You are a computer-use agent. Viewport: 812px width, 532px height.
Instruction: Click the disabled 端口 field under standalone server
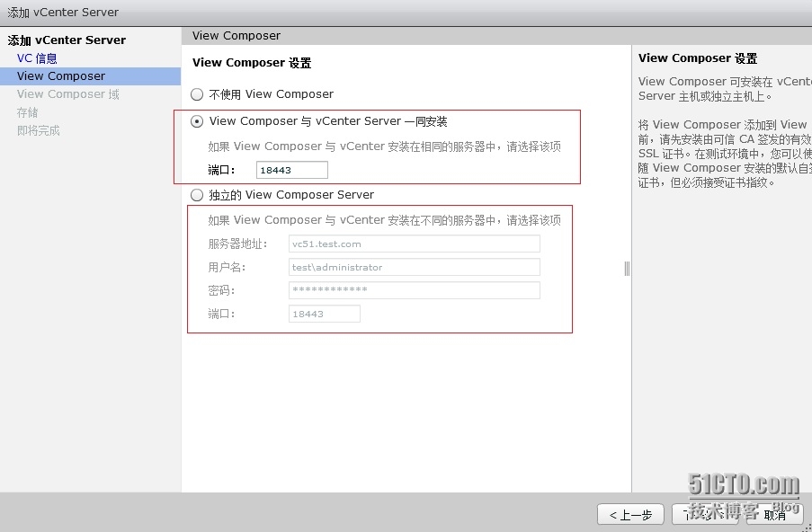[325, 314]
